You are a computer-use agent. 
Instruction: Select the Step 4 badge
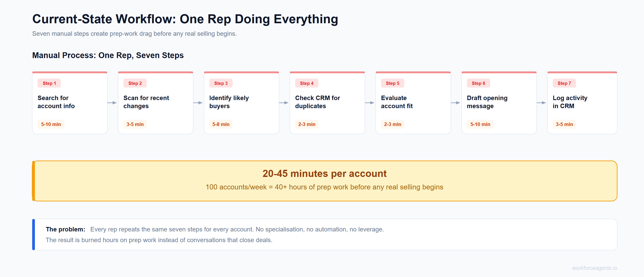(x=307, y=83)
